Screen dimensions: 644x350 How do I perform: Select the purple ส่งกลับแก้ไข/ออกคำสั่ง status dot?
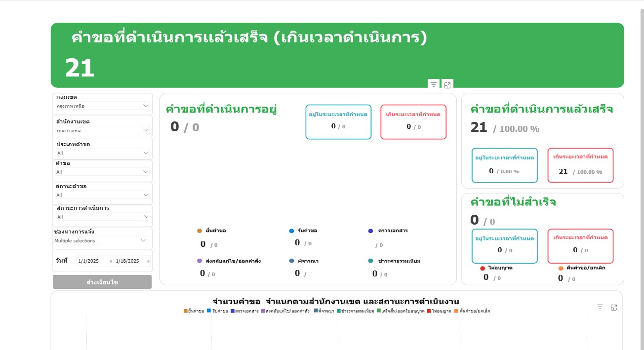(x=200, y=261)
